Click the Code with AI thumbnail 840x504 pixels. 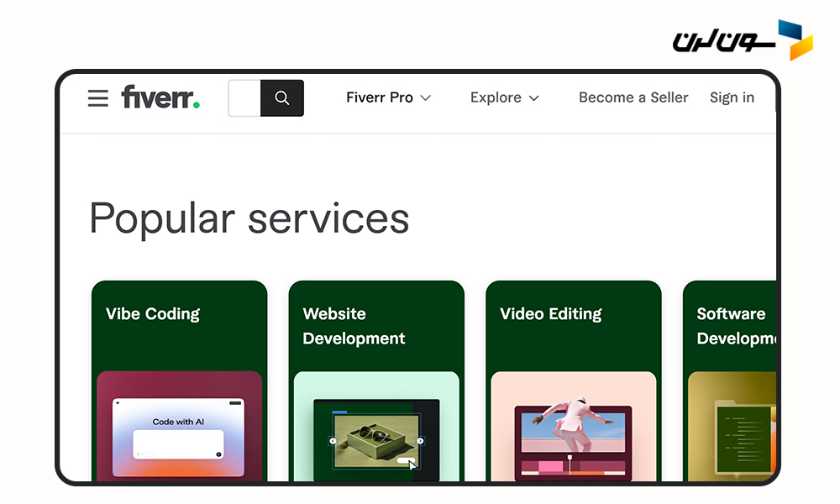pos(178,437)
